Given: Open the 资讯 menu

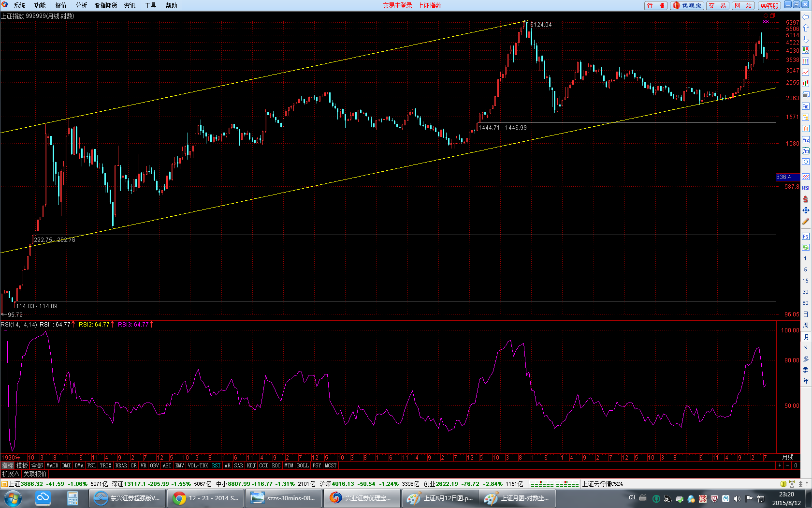Looking at the screenshot, I should point(130,5).
